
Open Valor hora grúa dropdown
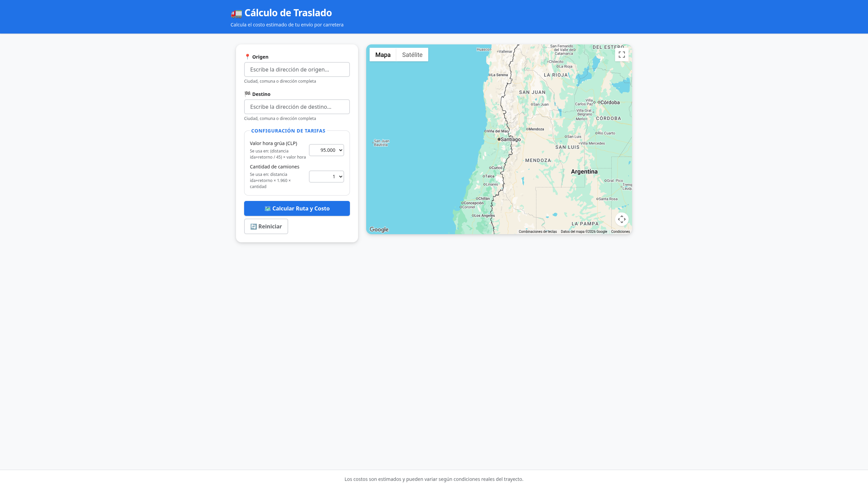click(326, 150)
